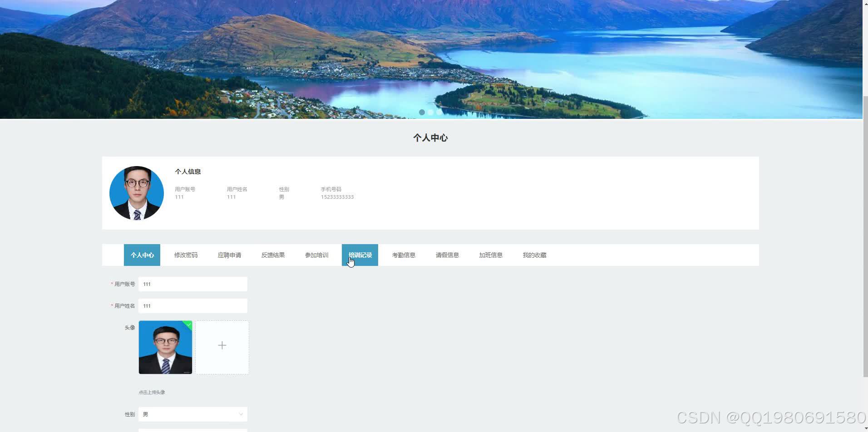Select the 反馈结果 tab
The width and height of the screenshot is (868, 432).
[x=273, y=255]
